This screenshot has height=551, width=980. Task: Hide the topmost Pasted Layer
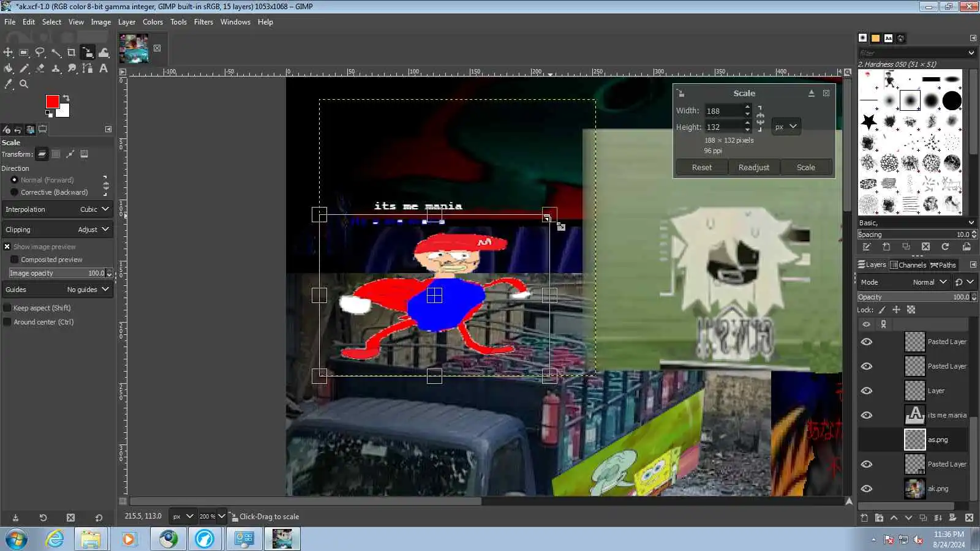pos(866,342)
